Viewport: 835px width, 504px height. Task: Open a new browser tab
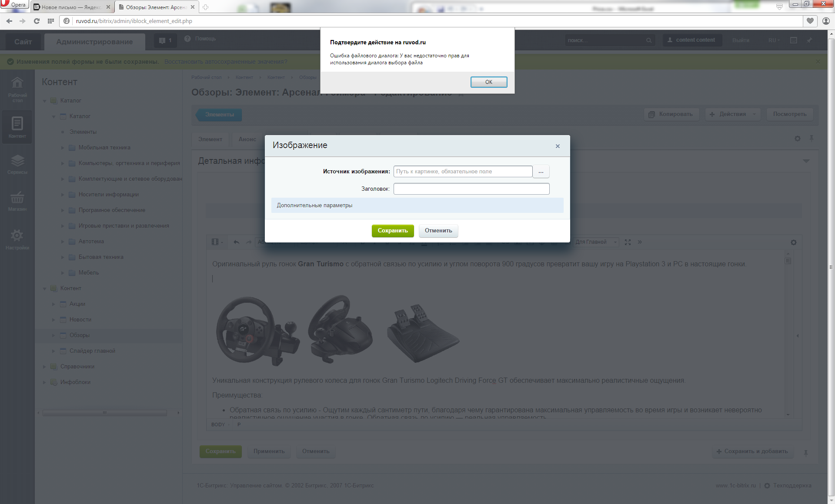pyautogui.click(x=205, y=7)
